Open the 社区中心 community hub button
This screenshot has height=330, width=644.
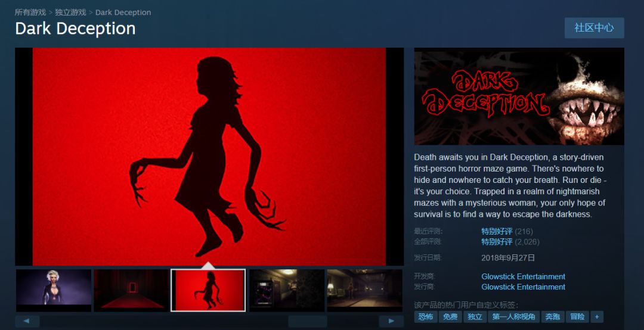[x=595, y=28]
